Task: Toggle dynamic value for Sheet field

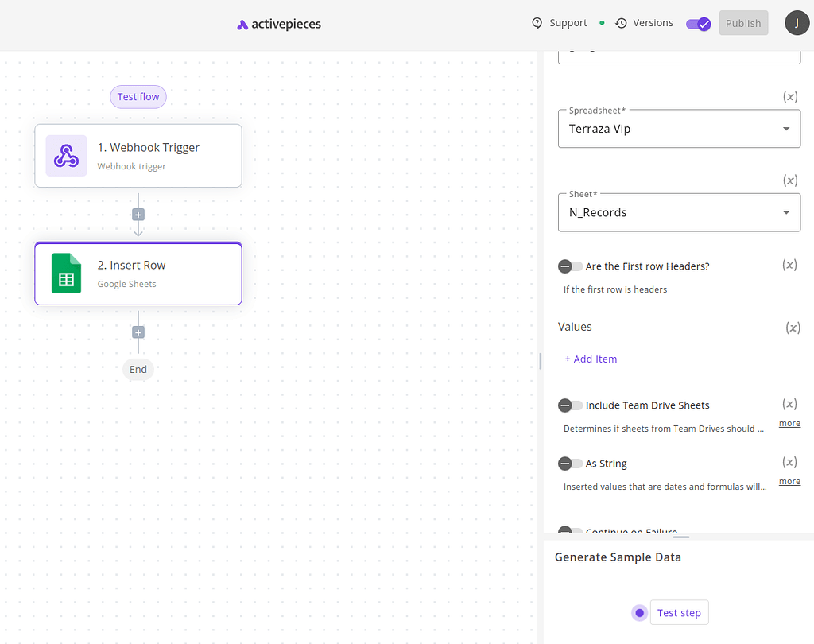Action: (790, 180)
